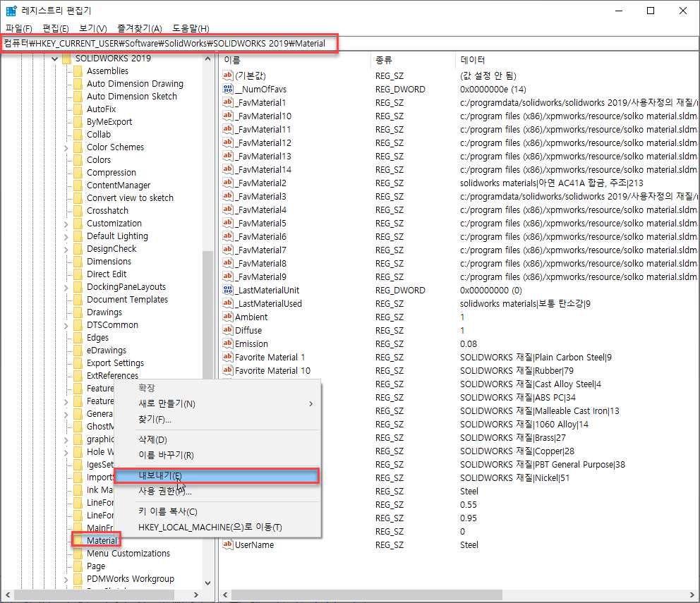This screenshot has width=700, height=603.
Task: Click the string icon of Favorite Material 1
Action: click(x=228, y=357)
